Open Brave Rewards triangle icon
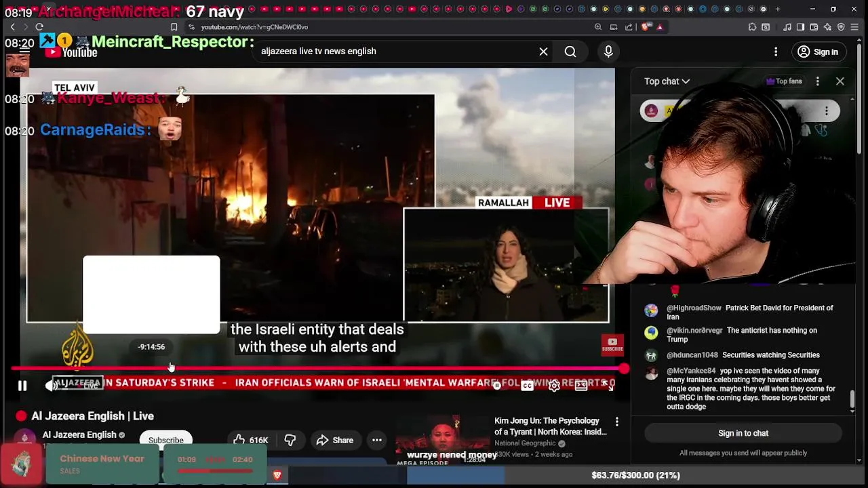The width and height of the screenshot is (868, 488). coord(660,27)
